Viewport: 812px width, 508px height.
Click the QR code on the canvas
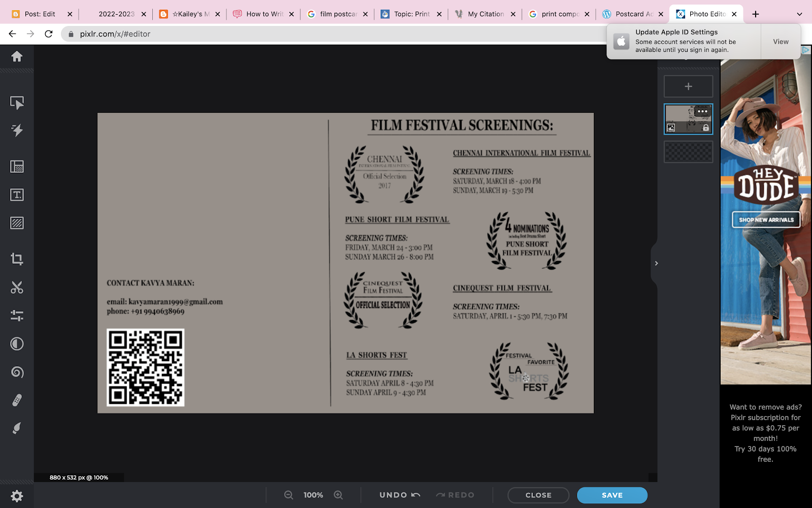tap(146, 368)
